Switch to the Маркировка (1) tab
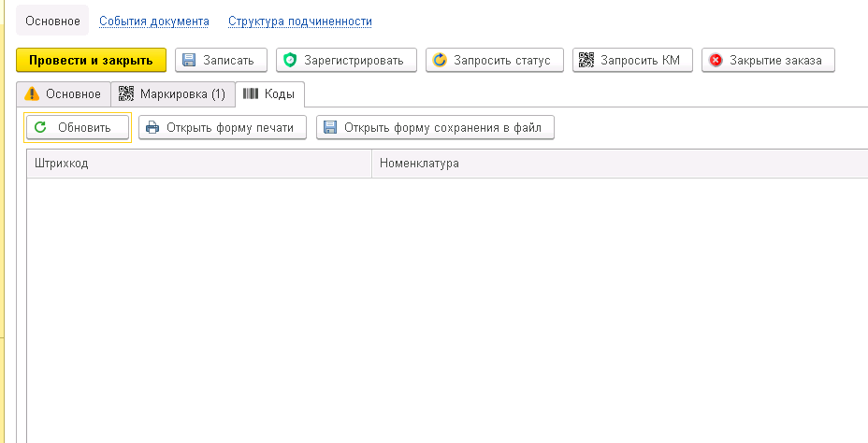 [172, 94]
